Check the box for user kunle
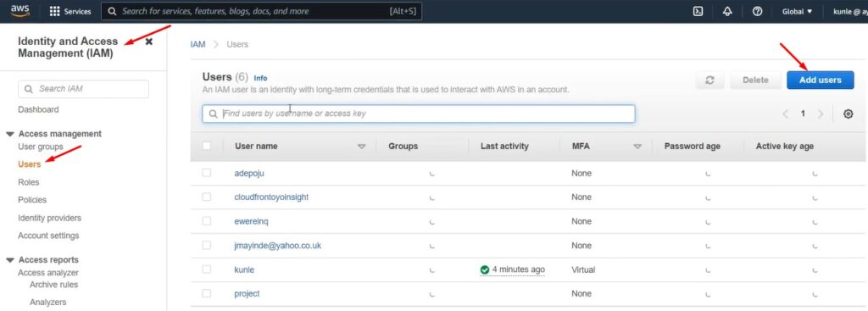 point(207,269)
